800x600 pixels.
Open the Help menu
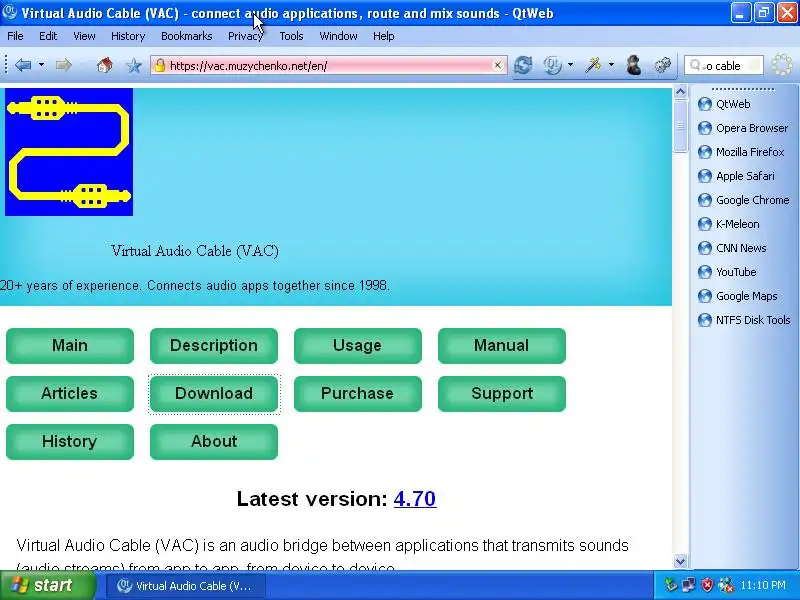[x=384, y=36]
